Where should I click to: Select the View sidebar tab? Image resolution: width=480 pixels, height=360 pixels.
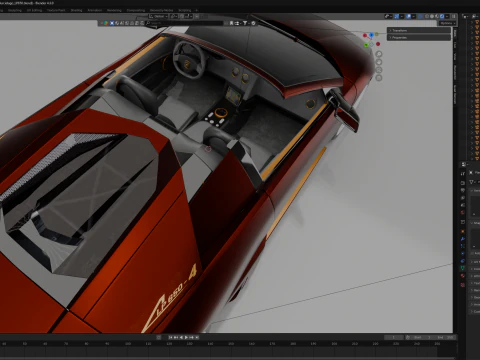point(455,56)
